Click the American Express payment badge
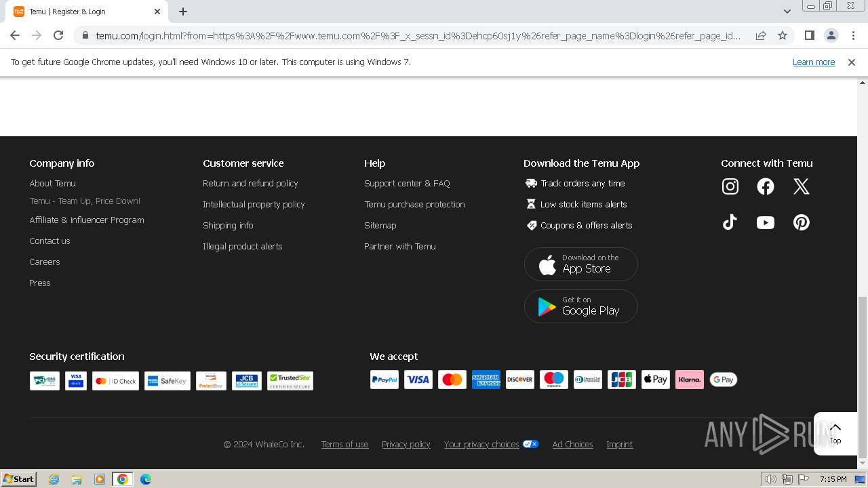Viewport: 868px width, 488px height. click(x=486, y=380)
